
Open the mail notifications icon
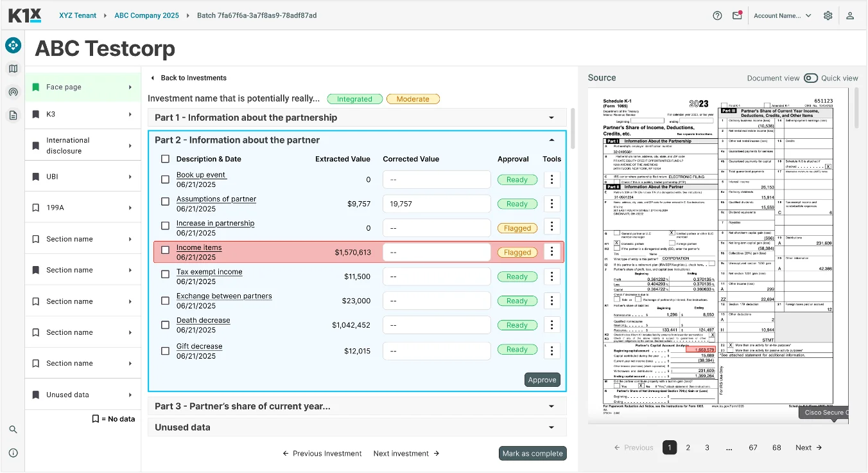click(736, 15)
